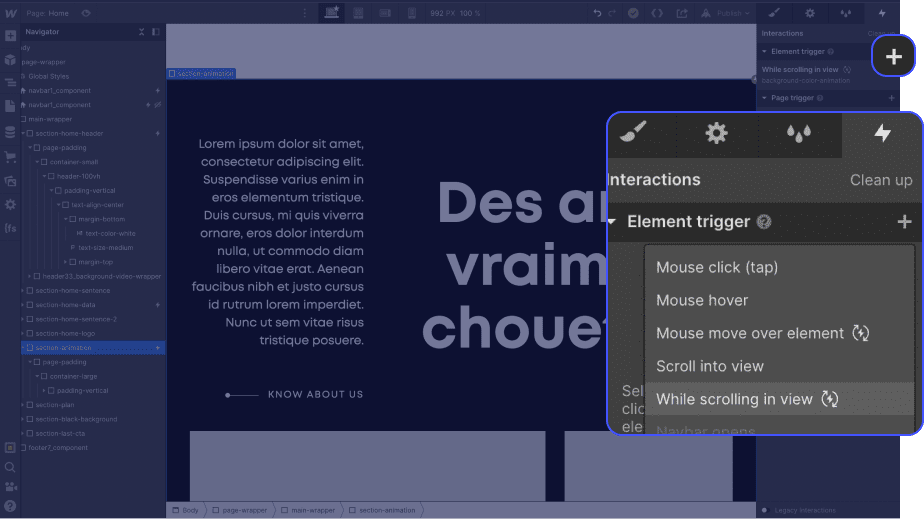Screen dimensions: 924x519
Task: Collapse section-home-header tree arrow
Action: pyautogui.click(x=24, y=134)
